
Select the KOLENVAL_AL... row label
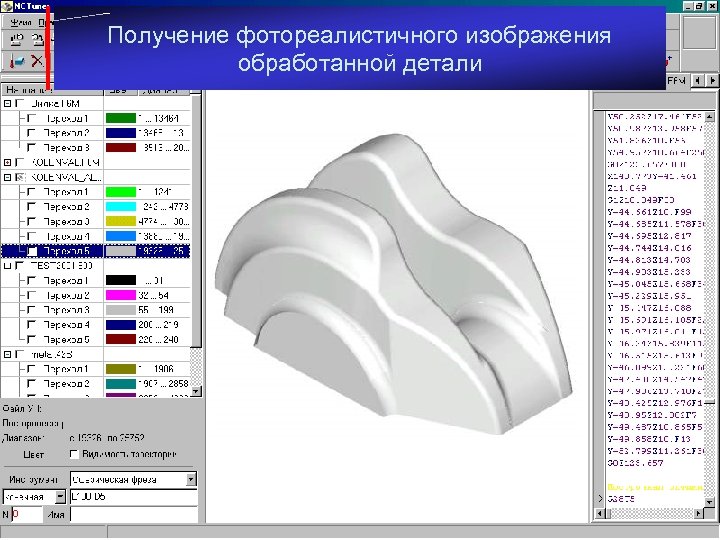click(66, 177)
